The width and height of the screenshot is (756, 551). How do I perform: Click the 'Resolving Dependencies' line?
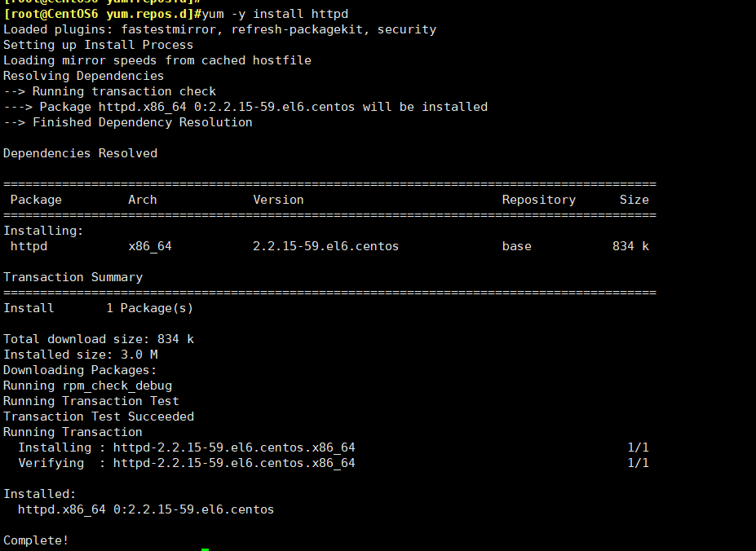tap(83, 76)
